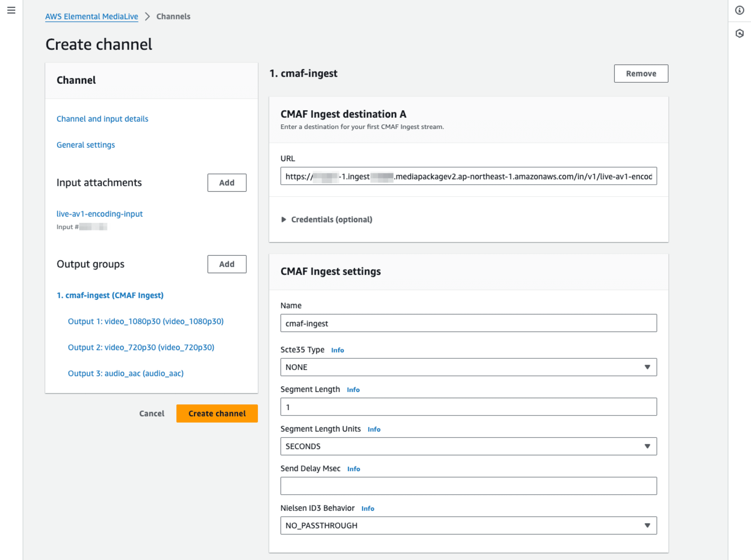Show Info for Scte35 Type
Viewport: 751px width, 560px height.
coord(337,350)
